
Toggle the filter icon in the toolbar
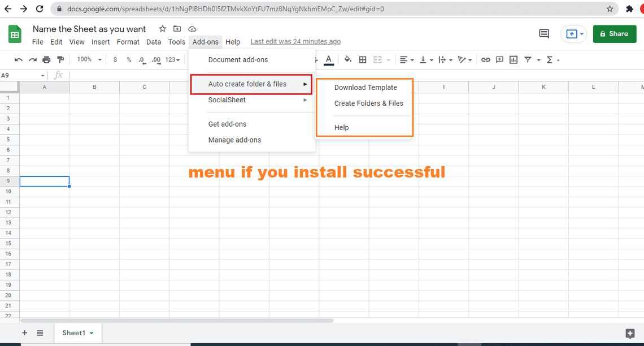tap(528, 60)
